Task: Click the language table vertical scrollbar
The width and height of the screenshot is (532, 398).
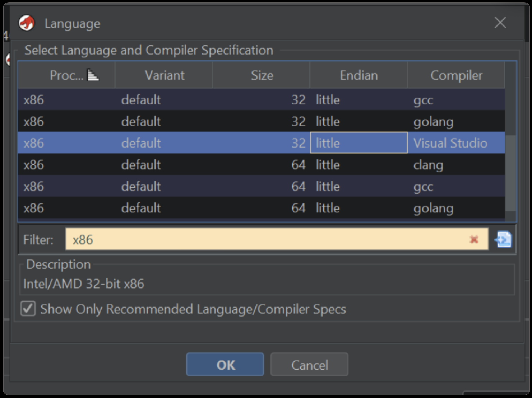Action: 510,172
